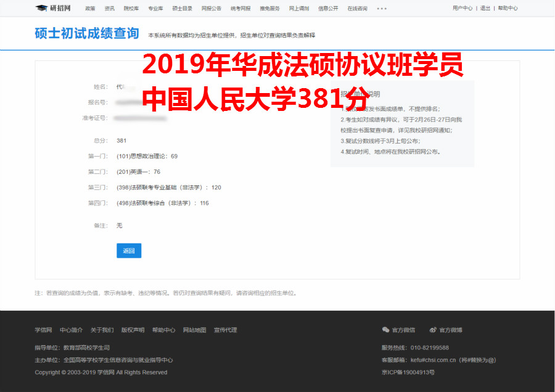Image resolution: width=555 pixels, height=392 pixels.
Task: Click the (398)法硕联考专业基础 score row
Action: [x=169, y=187]
